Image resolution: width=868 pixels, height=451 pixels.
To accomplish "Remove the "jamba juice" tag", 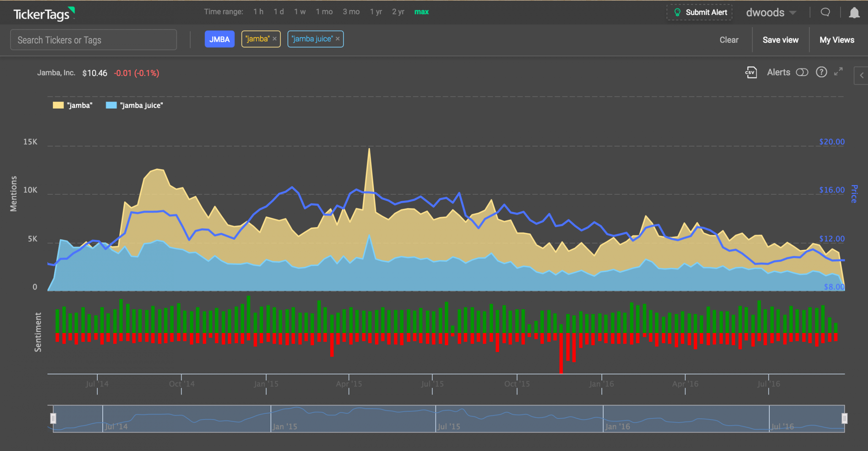I will (337, 39).
